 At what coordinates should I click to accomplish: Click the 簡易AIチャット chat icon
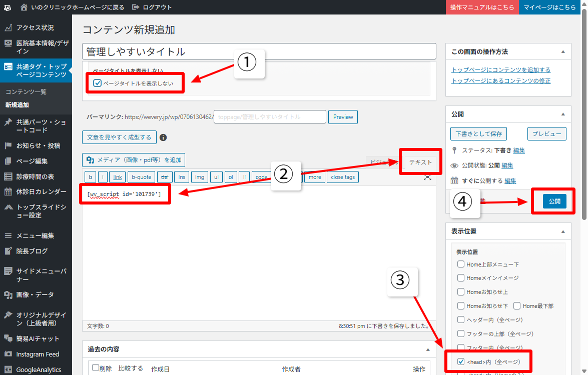[8, 338]
